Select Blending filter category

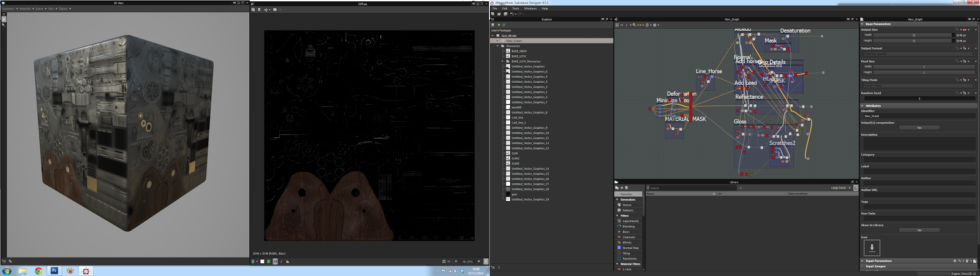click(x=628, y=226)
